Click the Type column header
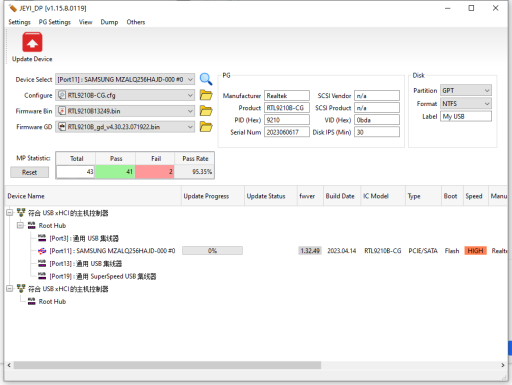The width and height of the screenshot is (512, 385). coord(423,196)
